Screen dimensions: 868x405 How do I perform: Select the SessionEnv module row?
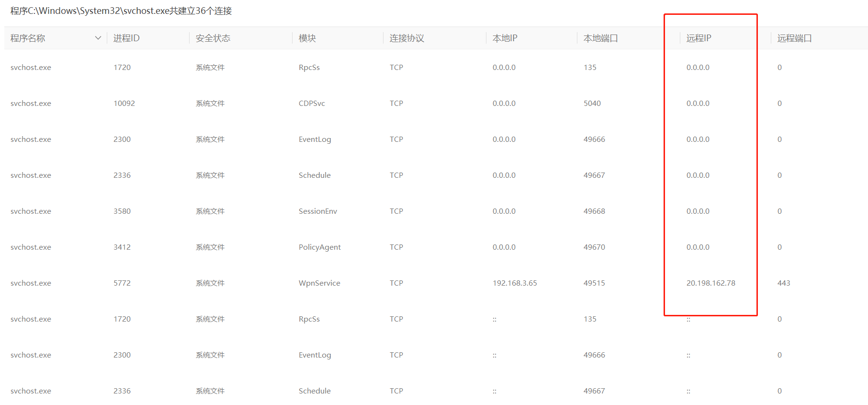pyautogui.click(x=318, y=211)
